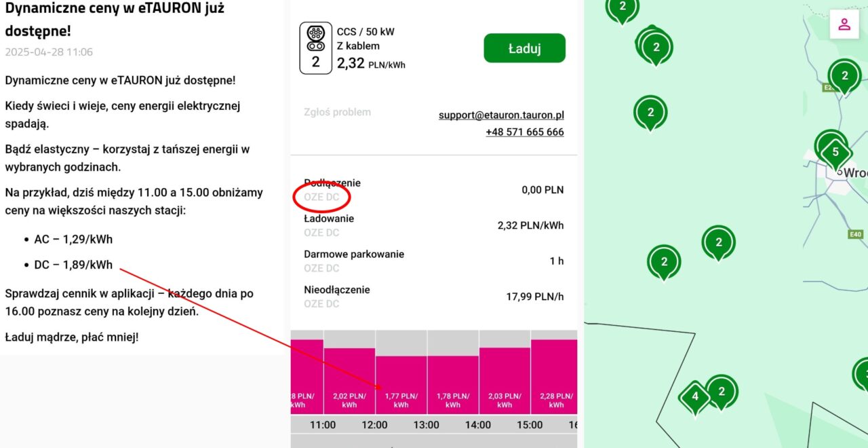
Task: Click the 11:00 time label on chart
Action: coord(323,425)
